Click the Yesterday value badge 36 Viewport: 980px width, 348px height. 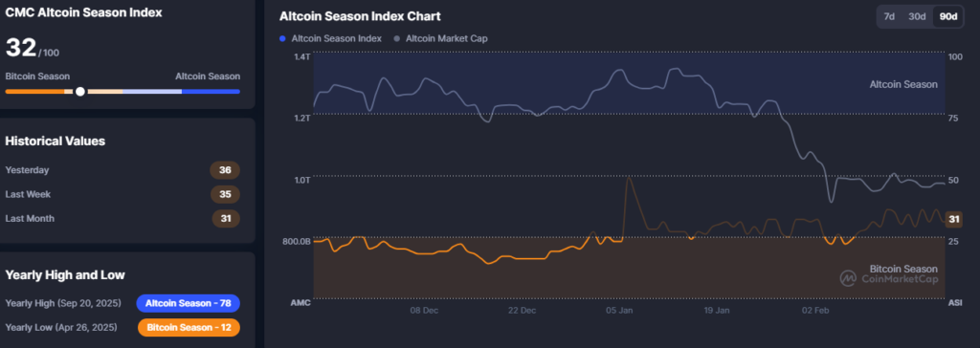(225, 170)
